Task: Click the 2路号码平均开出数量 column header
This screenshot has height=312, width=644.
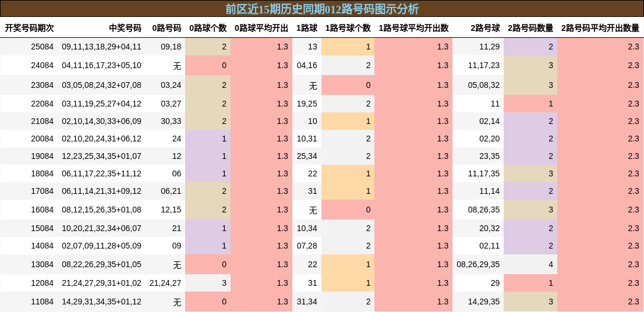Action: [600, 28]
